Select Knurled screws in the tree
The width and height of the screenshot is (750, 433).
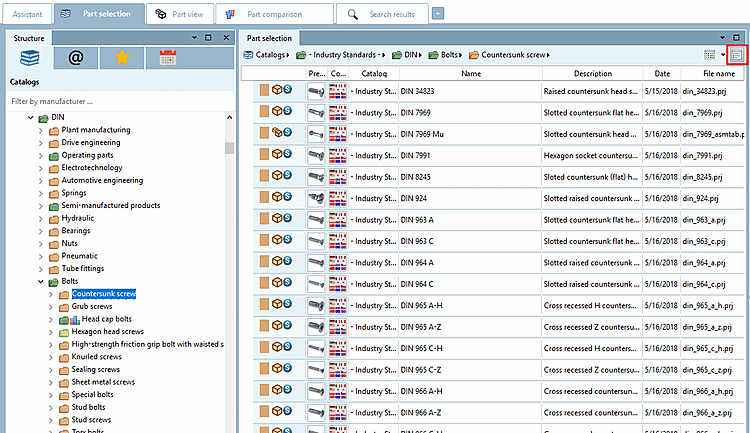[97, 357]
